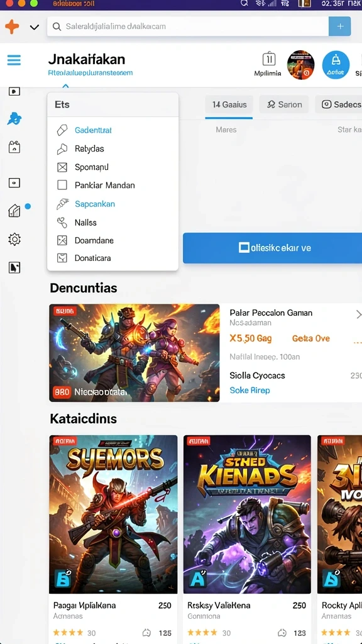Viewport: 362px width, 644px height.
Task: Expand the chevron next to orange logo
Action: (x=35, y=28)
